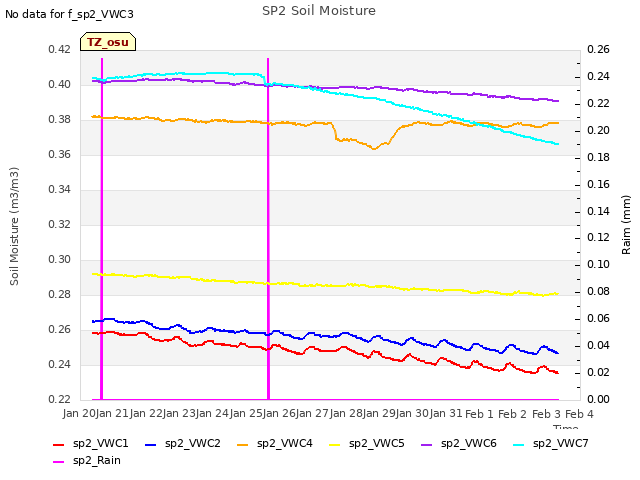Click the 0.36 left axis value
640x480 pixels.
60,154
